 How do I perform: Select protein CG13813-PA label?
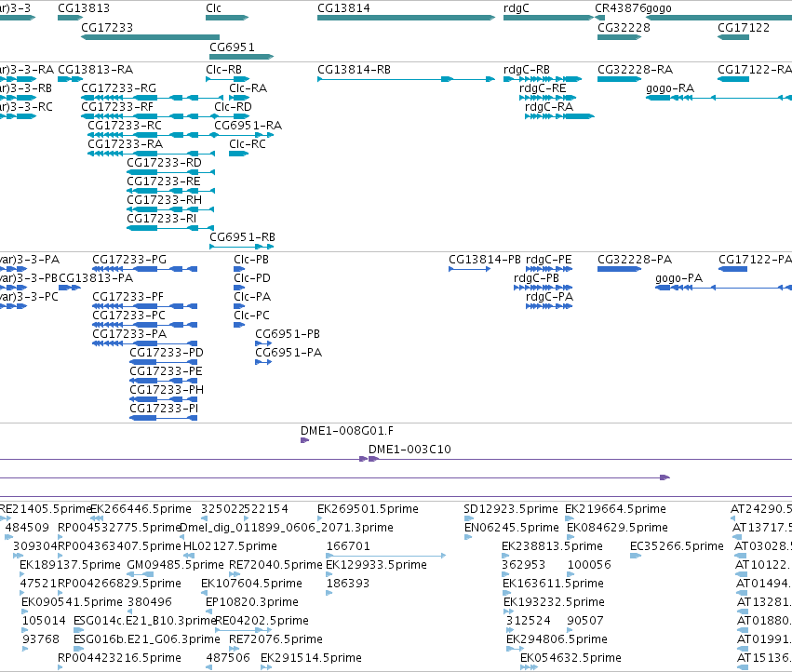(96, 278)
